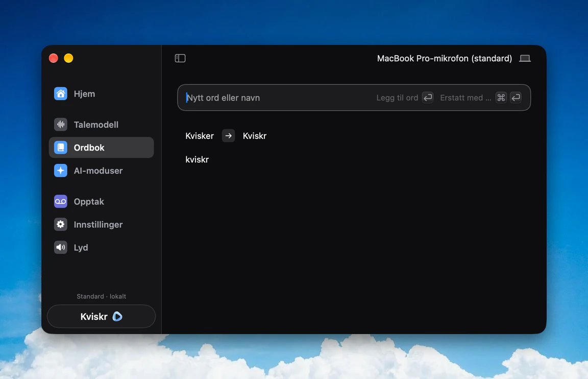Screen dimensions: 588x379
Task: Click the Kviskr logo icon in the bottom button
Action: [117, 316]
